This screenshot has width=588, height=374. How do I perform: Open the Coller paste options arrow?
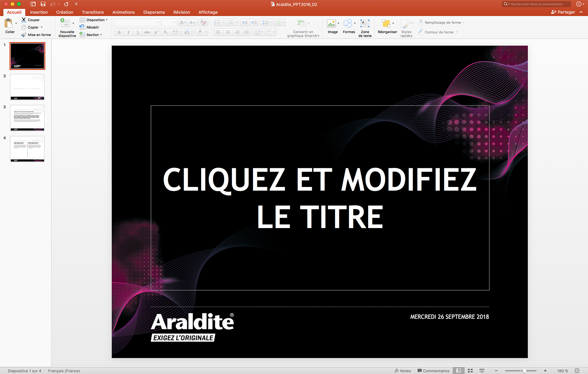(x=16, y=23)
